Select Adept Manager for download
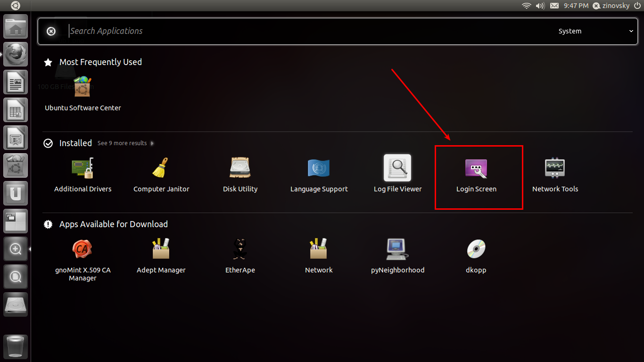The height and width of the screenshot is (362, 644). 161,256
